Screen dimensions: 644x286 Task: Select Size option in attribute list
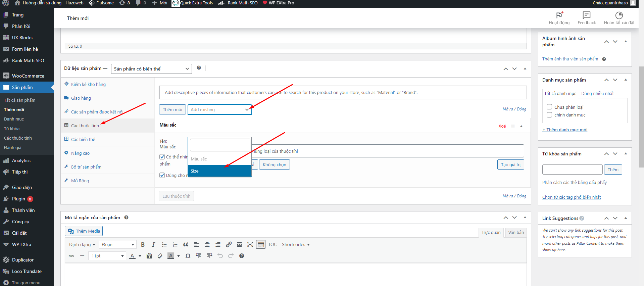click(x=219, y=171)
